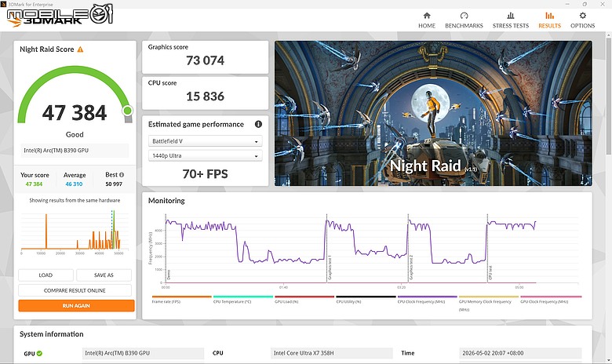The width and height of the screenshot is (612, 364).
Task: Click the green GPU verified check icon
Action: coord(39,354)
